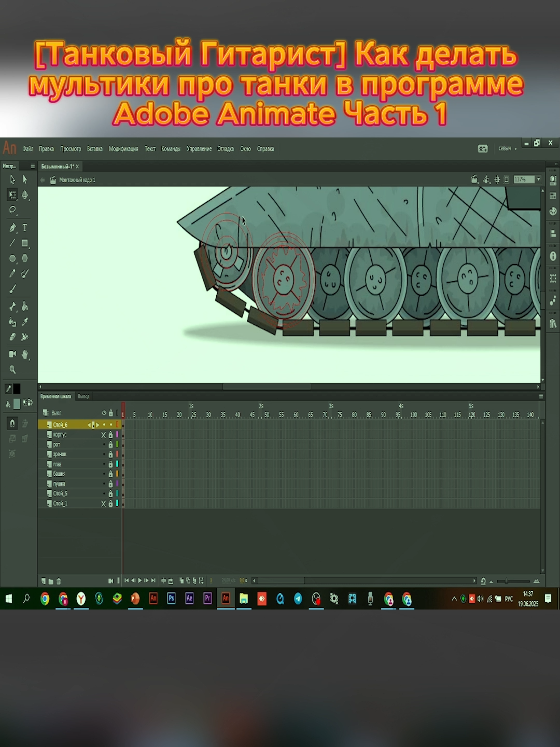Select the Zoom tool in the toolbar
This screenshot has width=560, height=747.
(x=12, y=370)
